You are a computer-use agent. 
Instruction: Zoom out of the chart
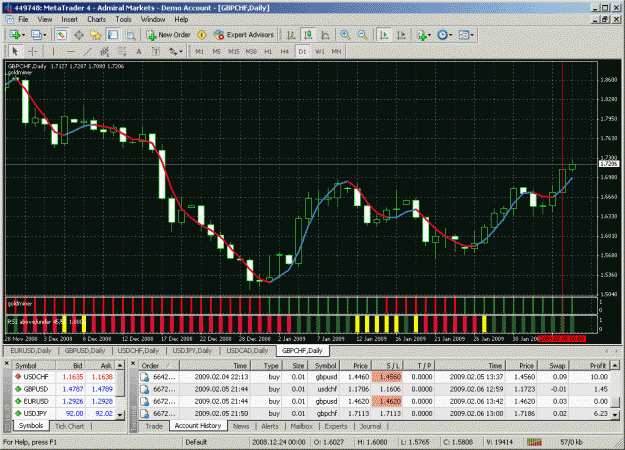[362, 35]
